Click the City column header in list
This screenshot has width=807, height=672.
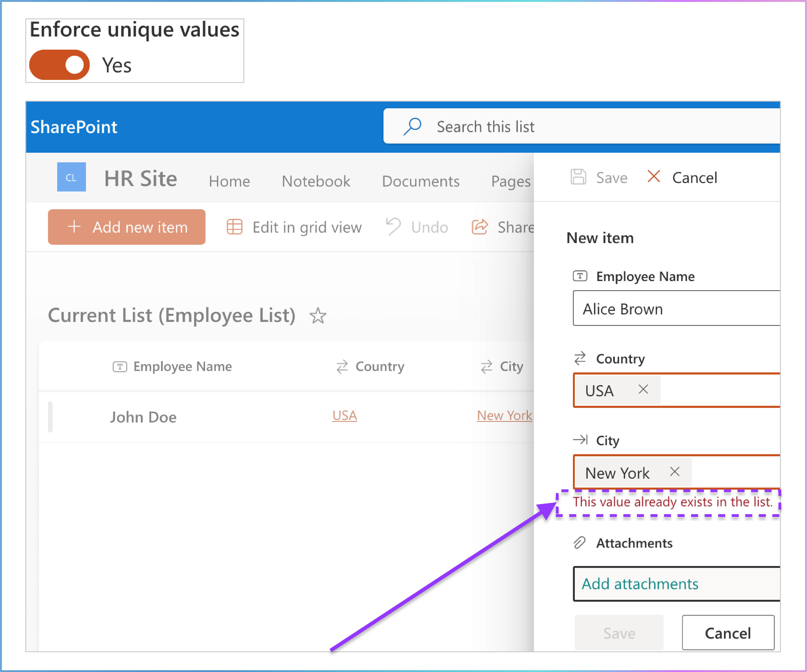tap(512, 367)
